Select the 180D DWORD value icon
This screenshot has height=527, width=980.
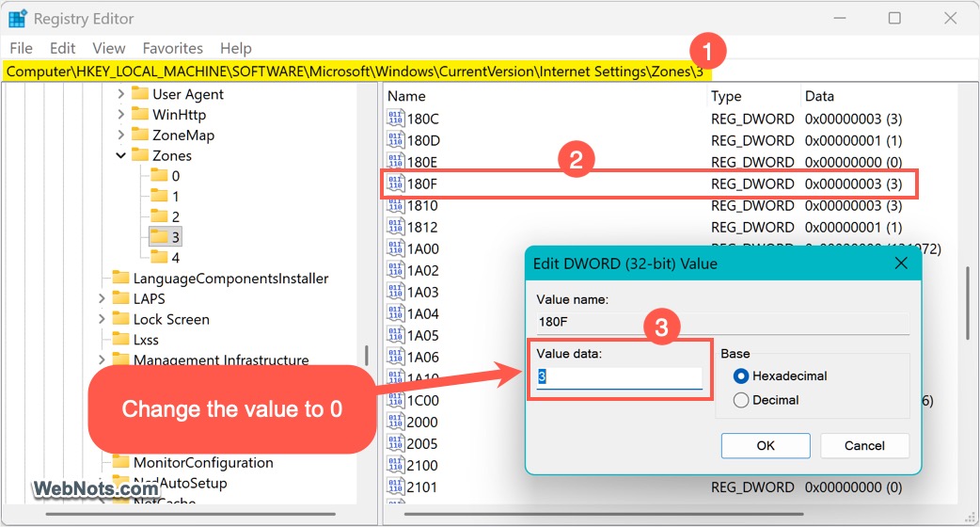pos(396,140)
